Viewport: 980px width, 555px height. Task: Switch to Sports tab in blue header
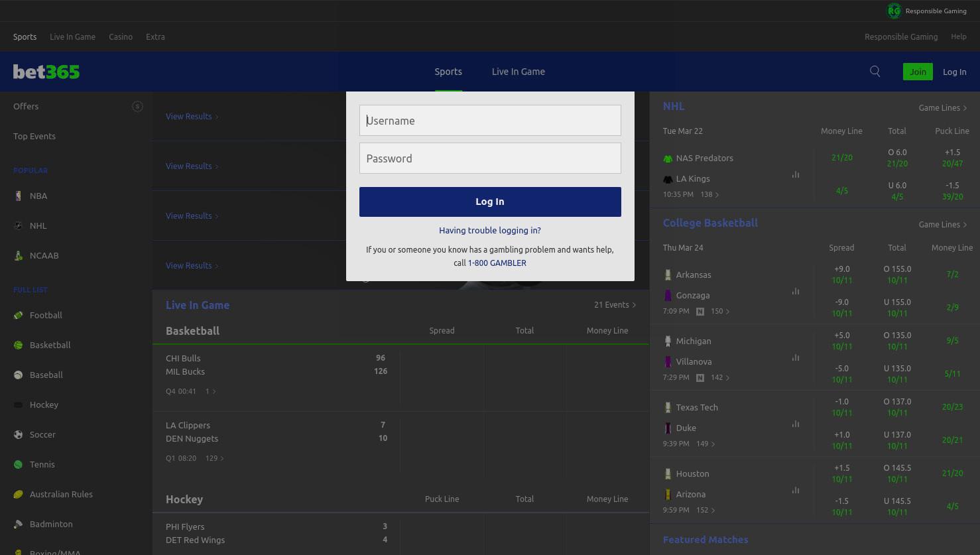(448, 72)
